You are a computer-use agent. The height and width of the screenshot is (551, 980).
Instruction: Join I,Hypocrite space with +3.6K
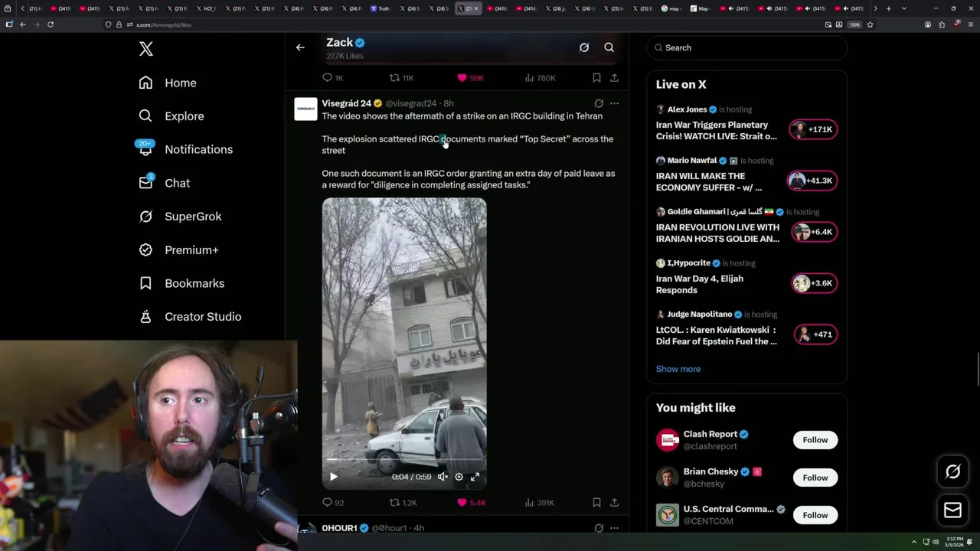(x=815, y=283)
